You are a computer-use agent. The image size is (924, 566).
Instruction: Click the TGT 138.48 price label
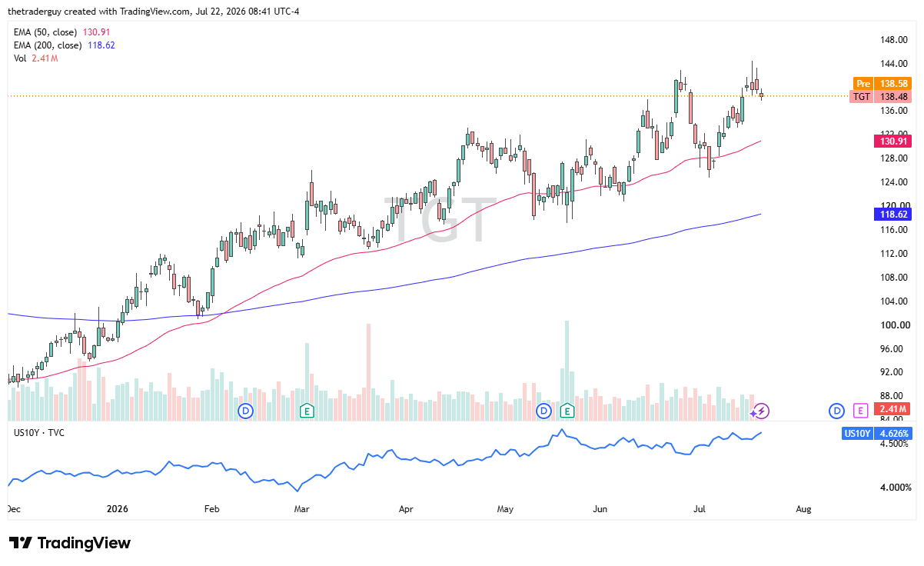click(x=882, y=97)
